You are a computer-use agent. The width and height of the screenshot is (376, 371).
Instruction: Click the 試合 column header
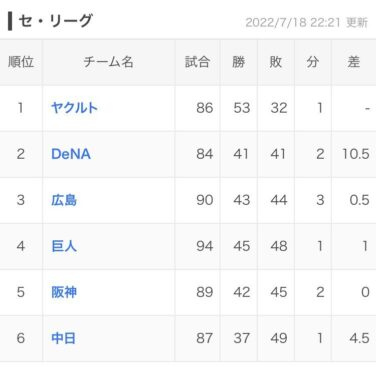[197, 62]
